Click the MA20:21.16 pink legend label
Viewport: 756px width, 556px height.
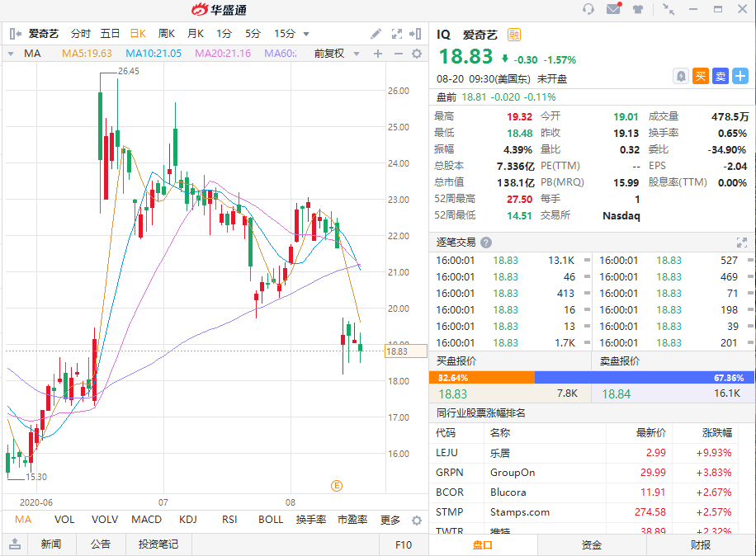223,54
